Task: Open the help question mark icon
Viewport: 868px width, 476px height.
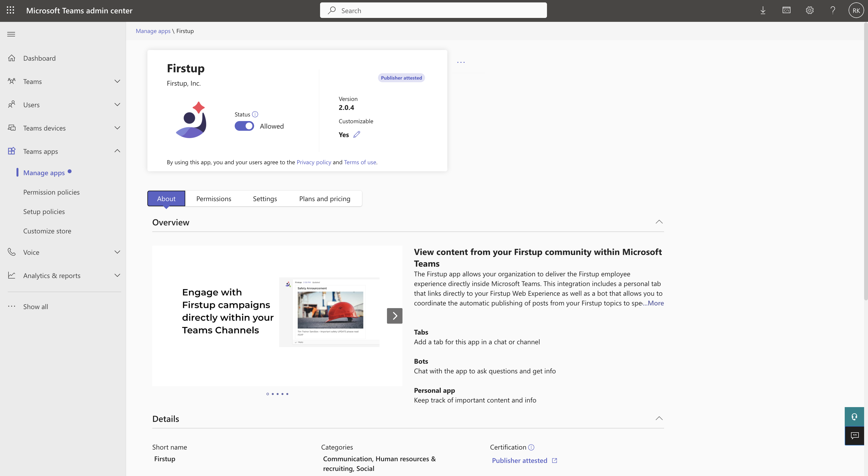Action: click(x=833, y=10)
